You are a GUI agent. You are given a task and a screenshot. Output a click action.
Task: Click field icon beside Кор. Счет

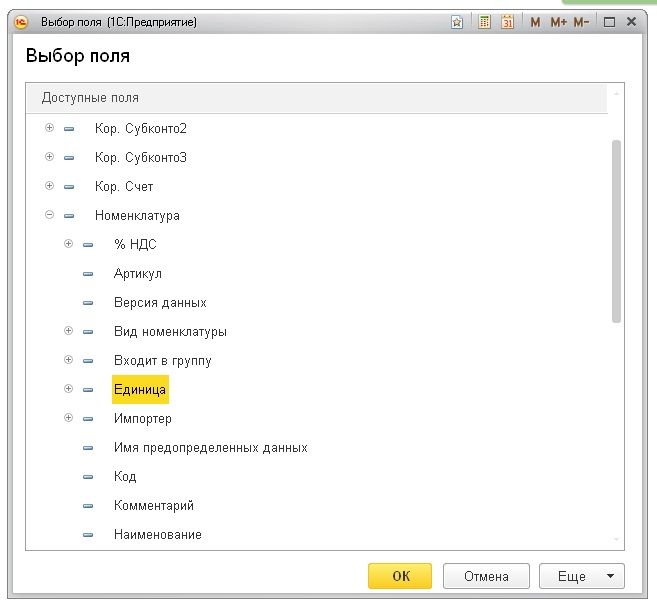click(69, 187)
